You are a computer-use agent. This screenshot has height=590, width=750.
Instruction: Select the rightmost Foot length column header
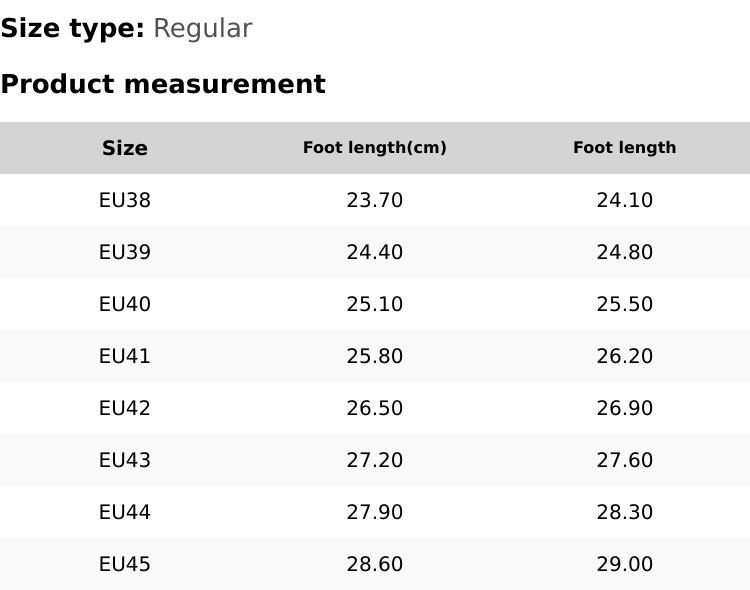pos(625,148)
